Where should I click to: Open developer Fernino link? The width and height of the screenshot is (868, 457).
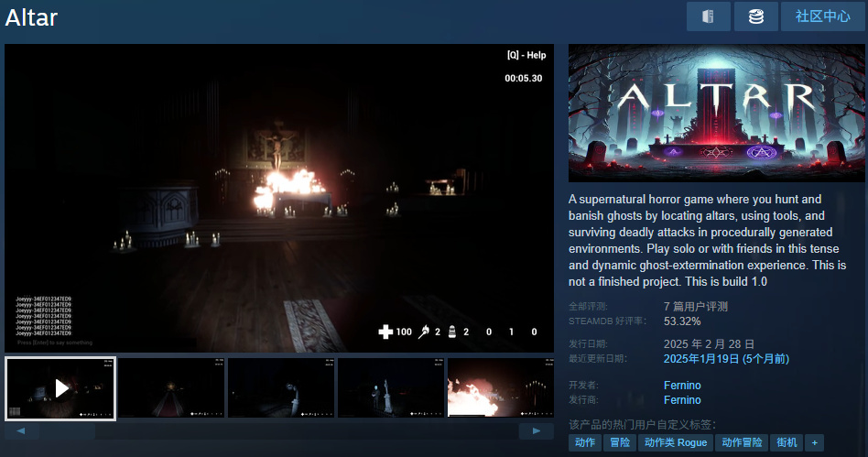pos(682,385)
